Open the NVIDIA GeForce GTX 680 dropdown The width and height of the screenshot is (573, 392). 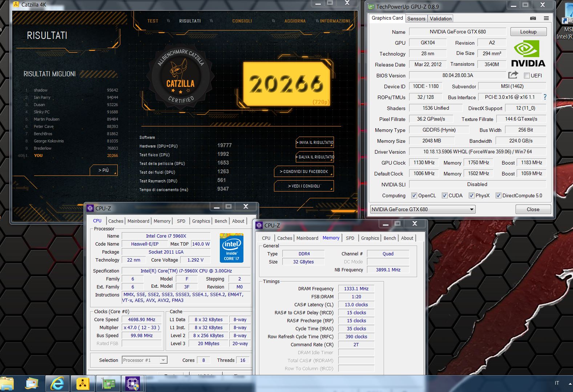pos(423,209)
